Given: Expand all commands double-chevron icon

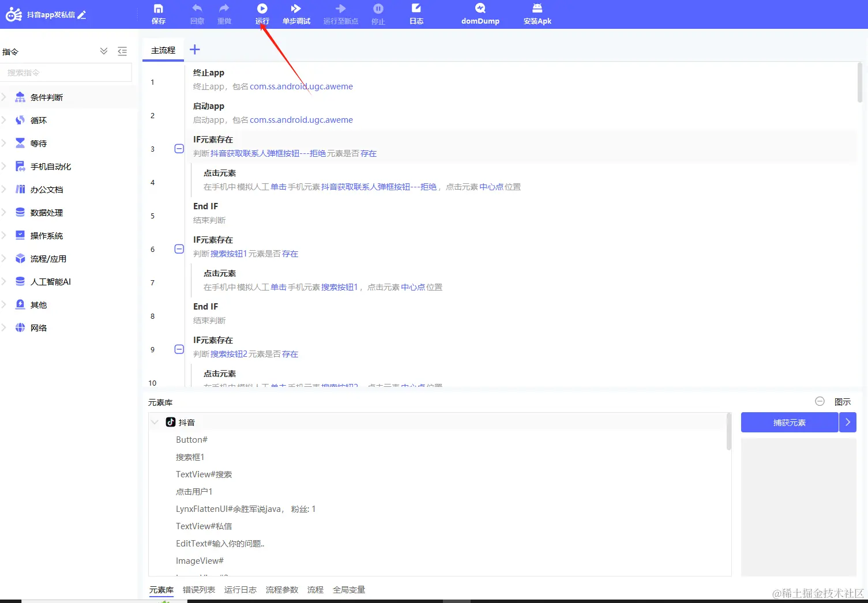Looking at the screenshot, I should coord(104,51).
